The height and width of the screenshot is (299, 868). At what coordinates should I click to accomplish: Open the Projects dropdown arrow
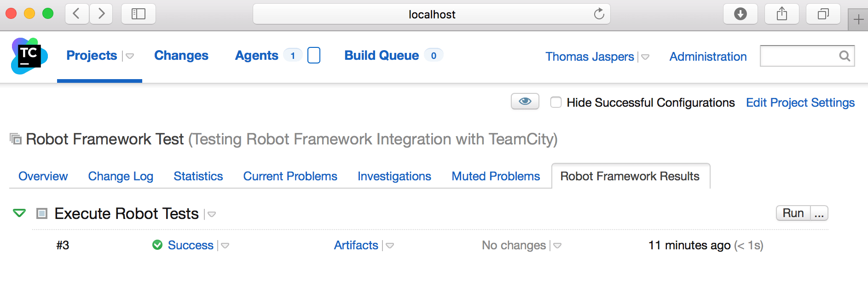[x=130, y=56]
